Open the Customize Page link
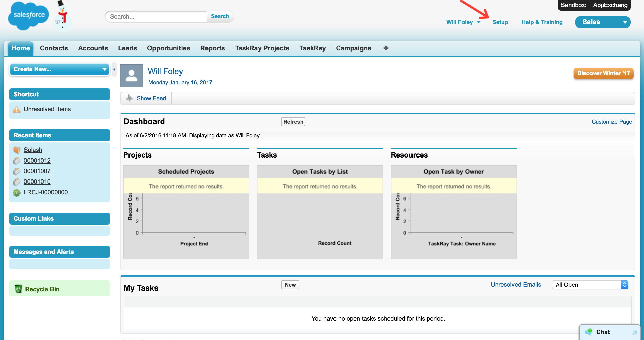This screenshot has width=644, height=340. coord(612,122)
